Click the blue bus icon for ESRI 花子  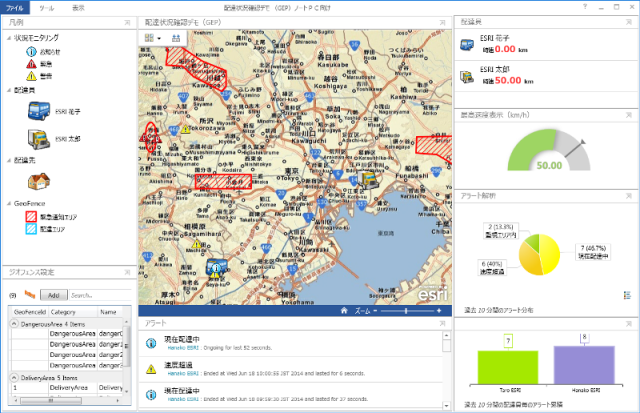click(34, 111)
